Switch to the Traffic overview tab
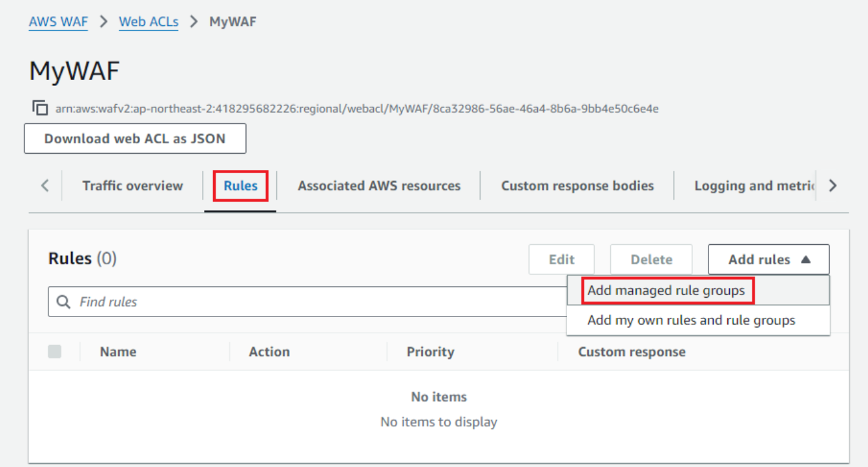The height and width of the screenshot is (467, 868). (132, 186)
